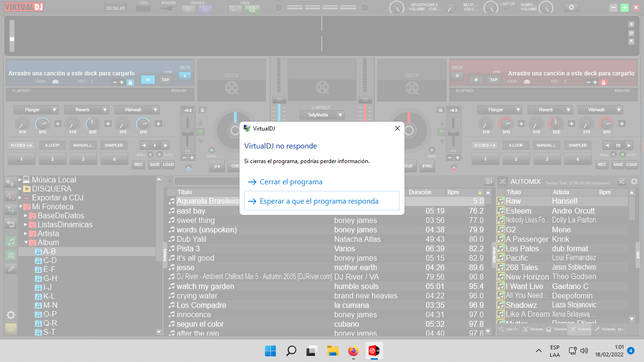Switch to the Karaoke tab
Image resolution: width=644 pixels, height=362 pixels.
click(604, 329)
